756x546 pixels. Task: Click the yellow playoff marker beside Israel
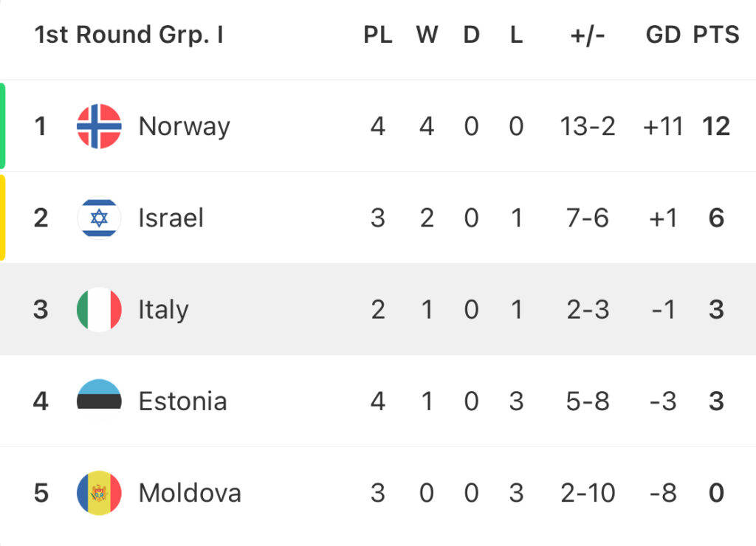point(2,218)
